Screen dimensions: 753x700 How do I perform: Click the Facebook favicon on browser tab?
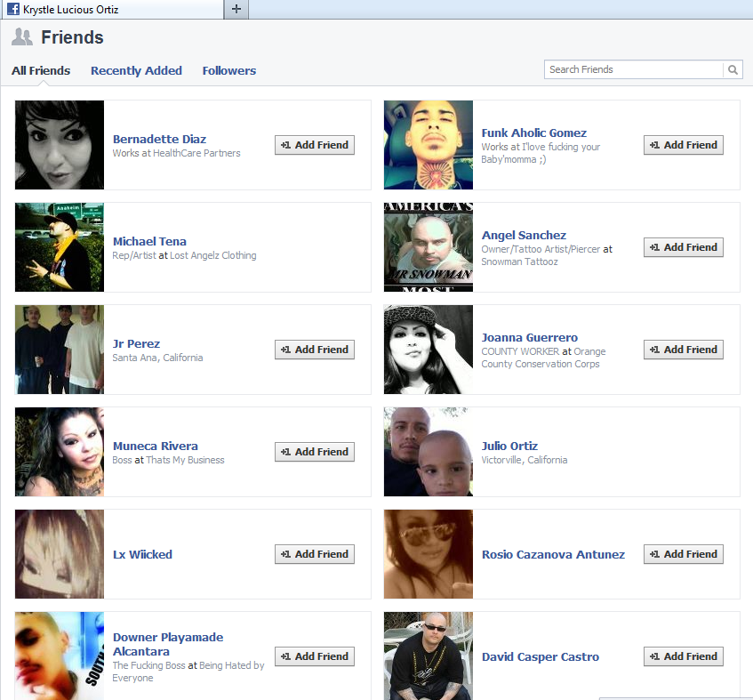13,10
